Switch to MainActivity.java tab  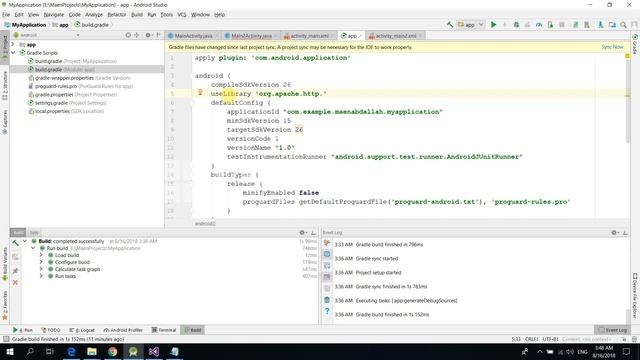click(x=193, y=36)
